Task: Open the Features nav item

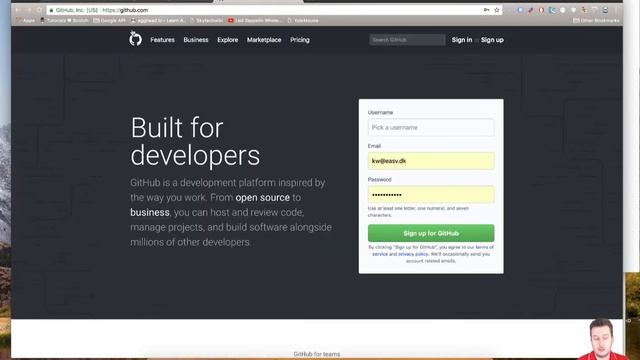Action: coord(162,40)
